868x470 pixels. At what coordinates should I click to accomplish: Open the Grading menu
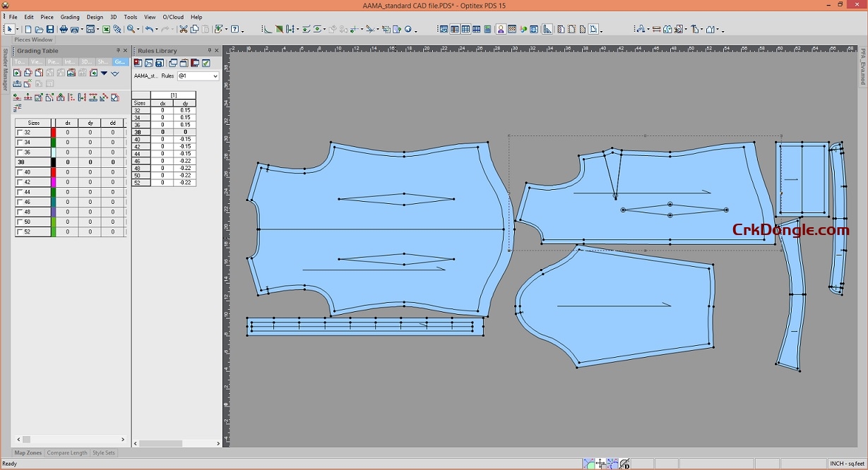(70, 17)
